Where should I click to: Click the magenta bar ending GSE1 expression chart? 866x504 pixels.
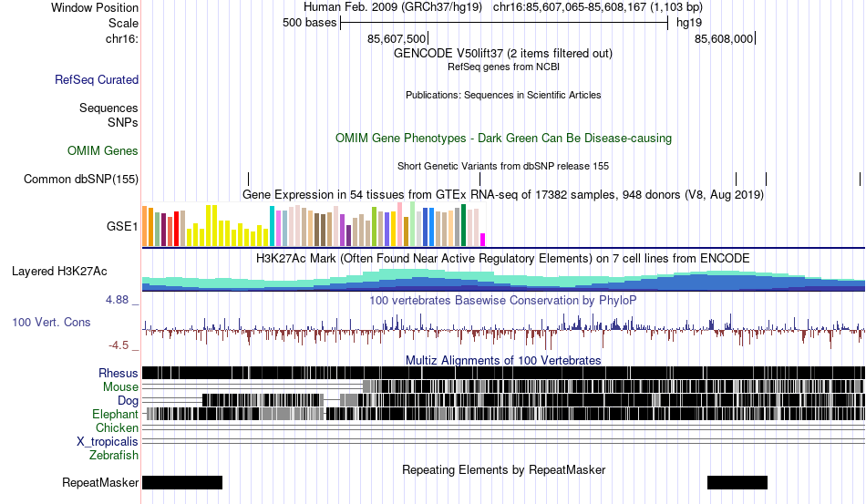click(x=483, y=240)
